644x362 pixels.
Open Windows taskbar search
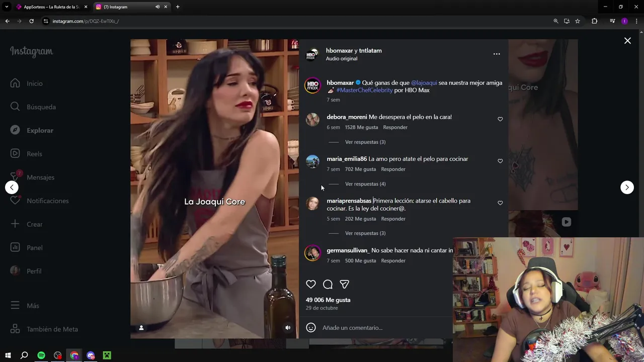click(24, 355)
